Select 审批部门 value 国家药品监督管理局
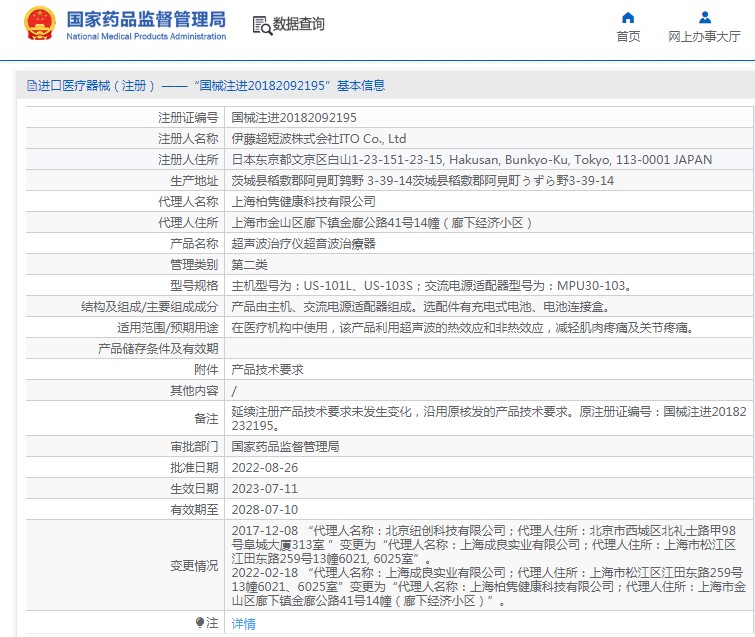 [285, 447]
